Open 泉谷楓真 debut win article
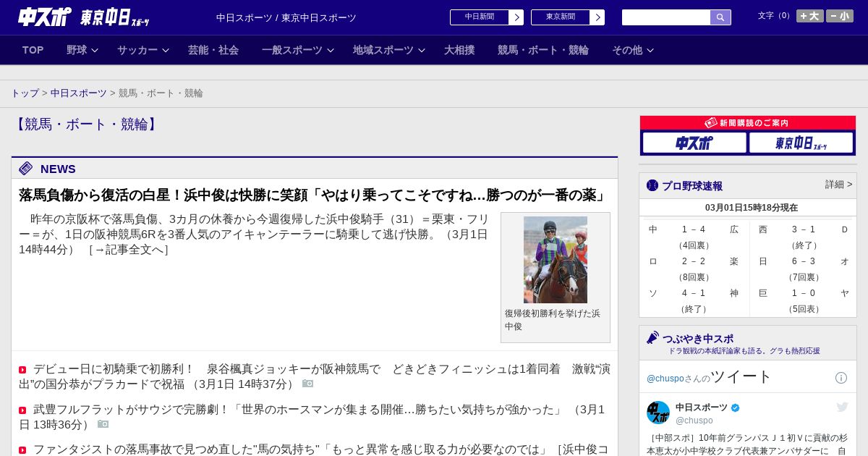 pos(315,376)
